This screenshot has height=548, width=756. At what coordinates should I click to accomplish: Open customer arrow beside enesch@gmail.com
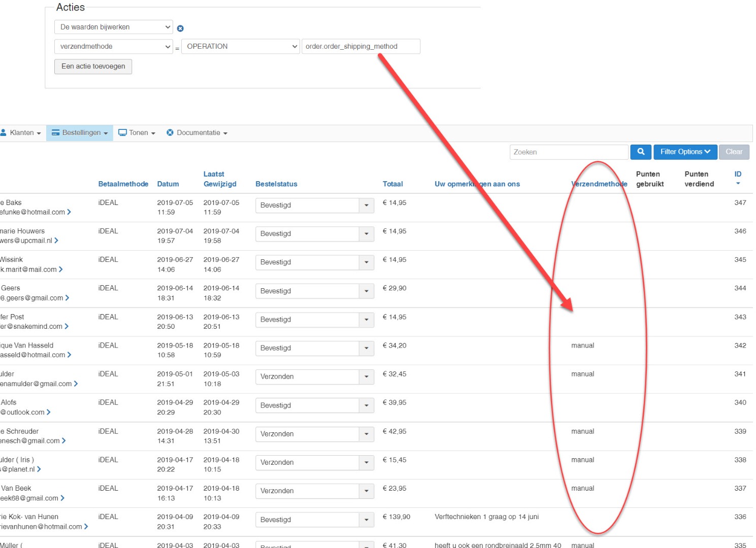63,440
